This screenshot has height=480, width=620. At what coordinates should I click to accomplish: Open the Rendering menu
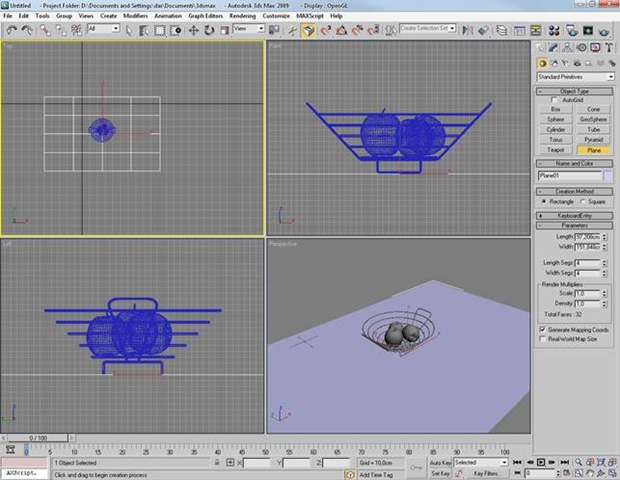pos(242,16)
